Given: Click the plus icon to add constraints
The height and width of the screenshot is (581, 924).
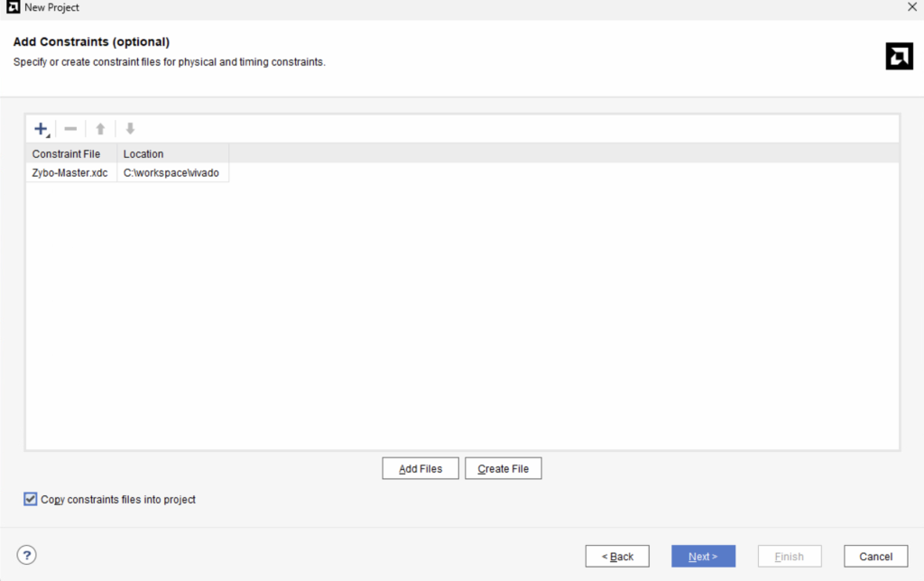Looking at the screenshot, I should tap(41, 129).
